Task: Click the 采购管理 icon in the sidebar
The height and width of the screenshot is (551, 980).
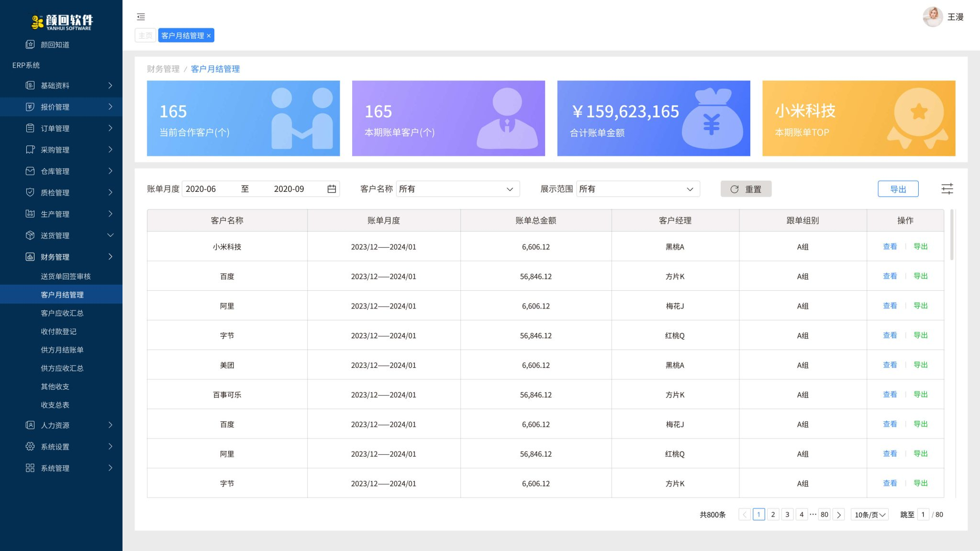Action: (x=30, y=150)
